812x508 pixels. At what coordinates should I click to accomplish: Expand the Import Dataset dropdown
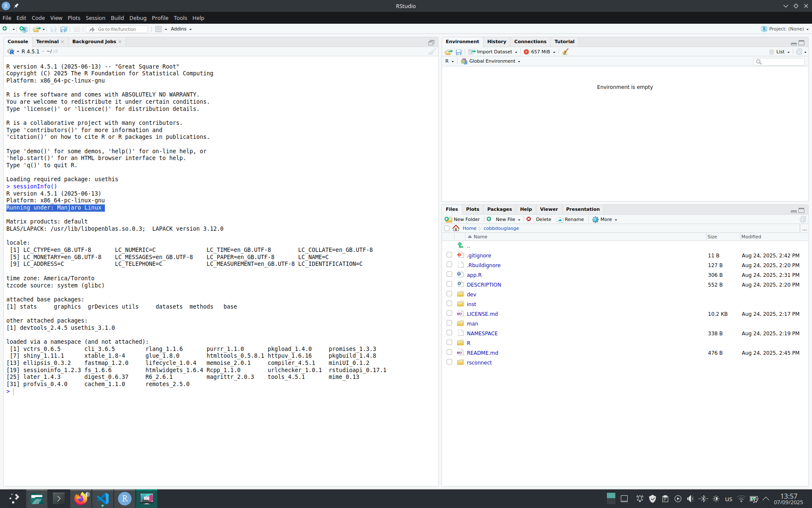pos(493,52)
